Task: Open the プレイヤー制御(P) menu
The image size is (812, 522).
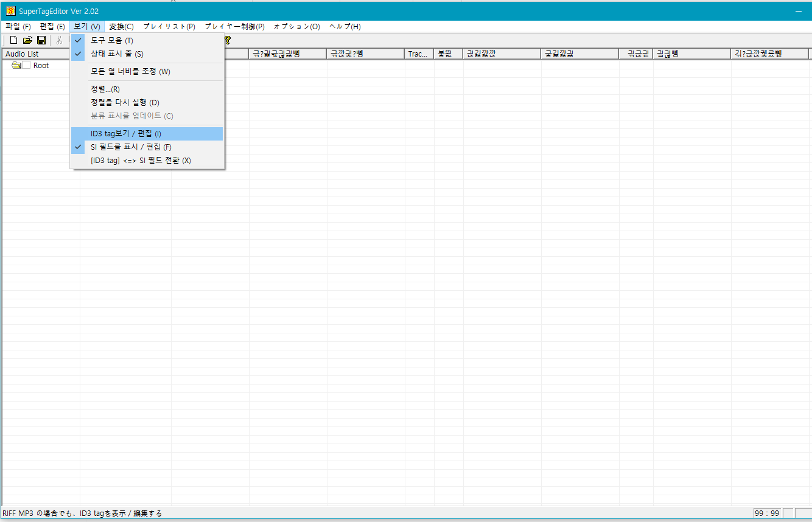Action: click(234, 27)
